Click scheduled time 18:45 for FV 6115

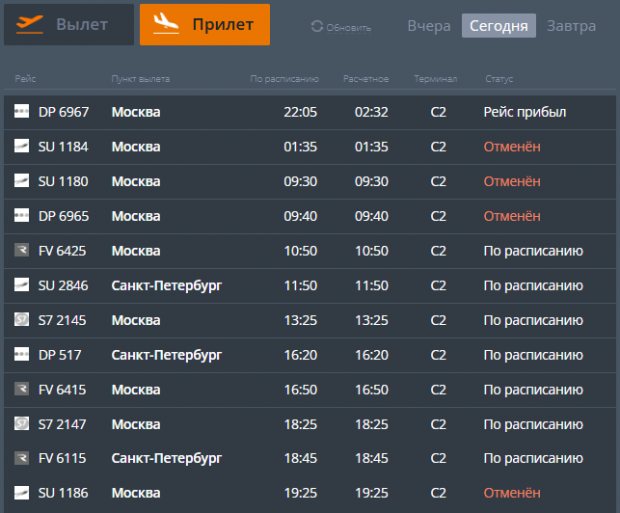301,458
